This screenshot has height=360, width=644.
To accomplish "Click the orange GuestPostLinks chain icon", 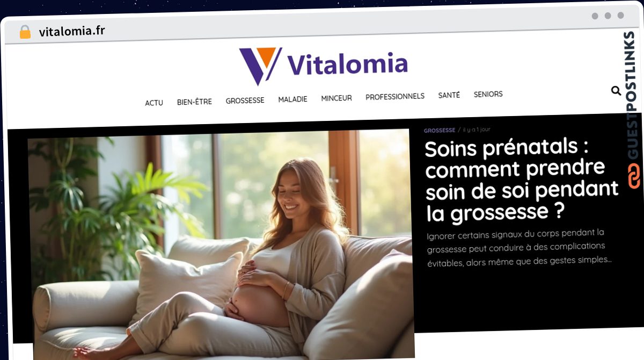I will coord(634,176).
